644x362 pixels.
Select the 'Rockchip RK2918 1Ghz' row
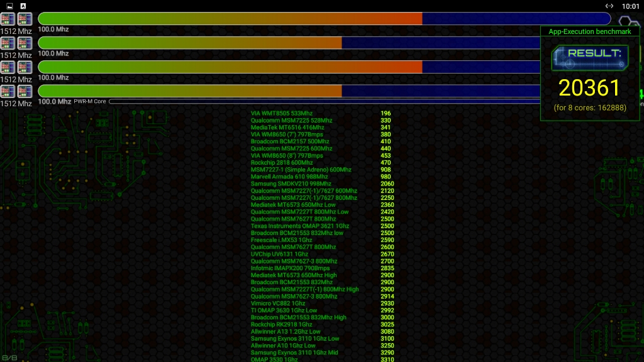pos(323,324)
